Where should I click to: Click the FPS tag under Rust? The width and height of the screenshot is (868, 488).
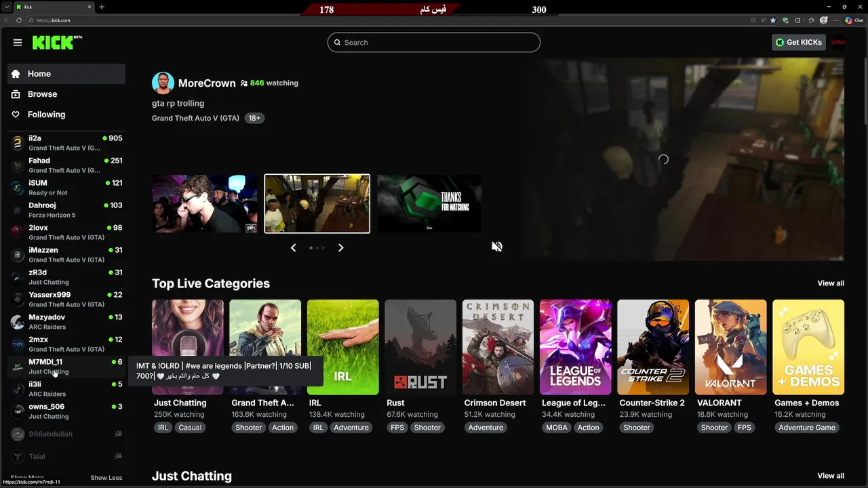pos(397,428)
